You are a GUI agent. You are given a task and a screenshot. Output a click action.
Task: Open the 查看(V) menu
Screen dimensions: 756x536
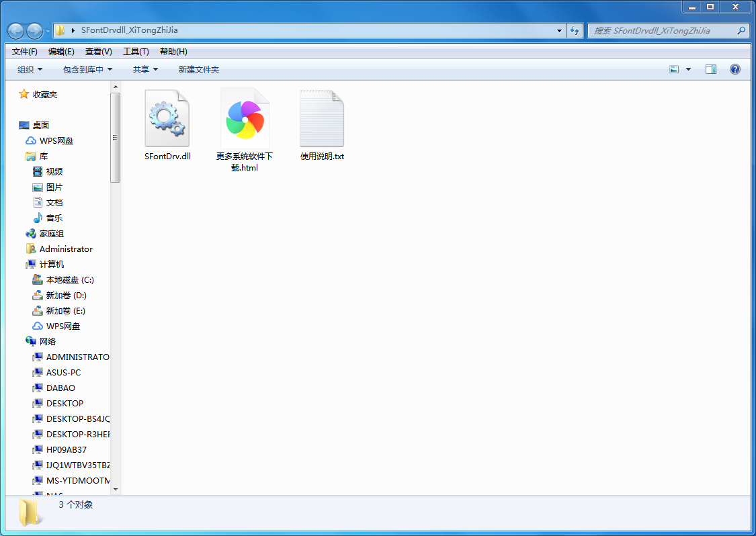pyautogui.click(x=98, y=52)
